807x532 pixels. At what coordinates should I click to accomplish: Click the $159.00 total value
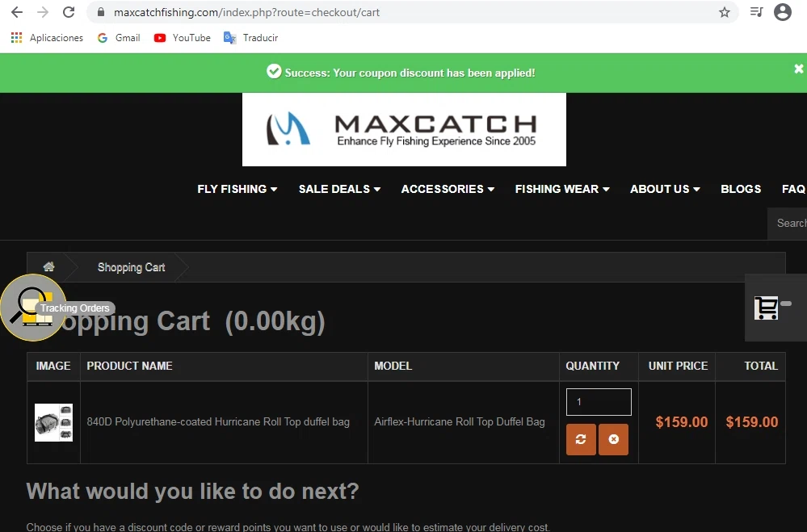point(752,422)
